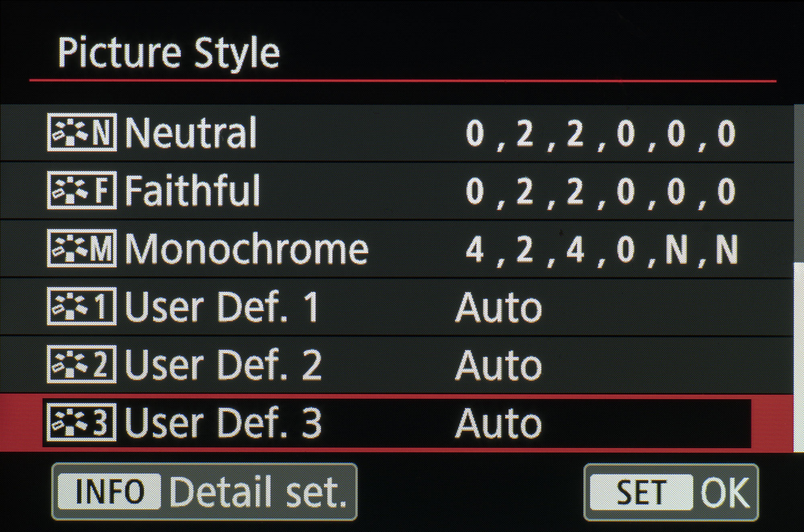Choose the Faithful menu entry
Image resolution: width=804 pixels, height=532 pixels.
[396, 191]
